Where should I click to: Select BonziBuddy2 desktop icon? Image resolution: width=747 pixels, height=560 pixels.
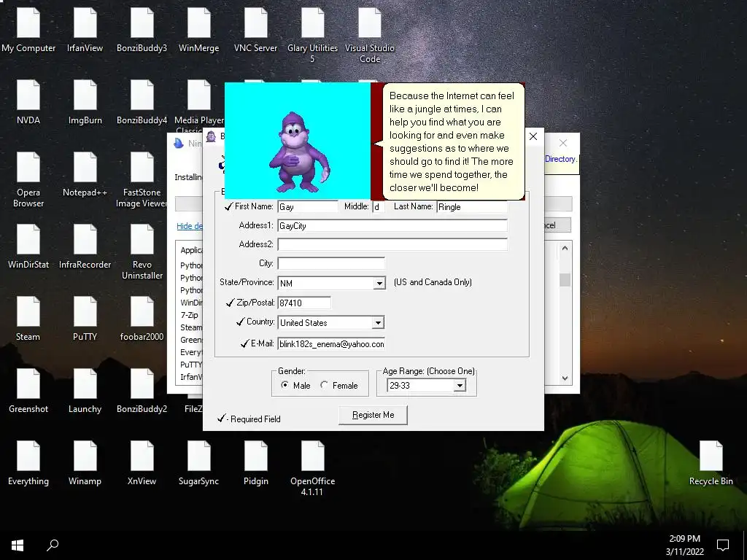point(142,392)
